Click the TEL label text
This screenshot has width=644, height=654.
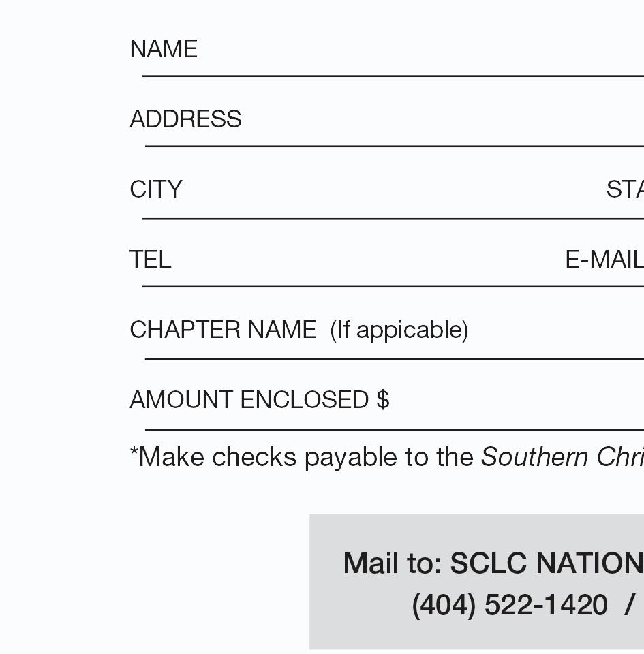pyautogui.click(x=150, y=260)
